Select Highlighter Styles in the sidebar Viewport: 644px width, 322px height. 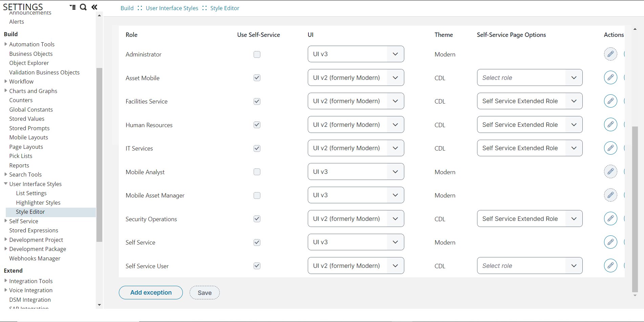38,202
